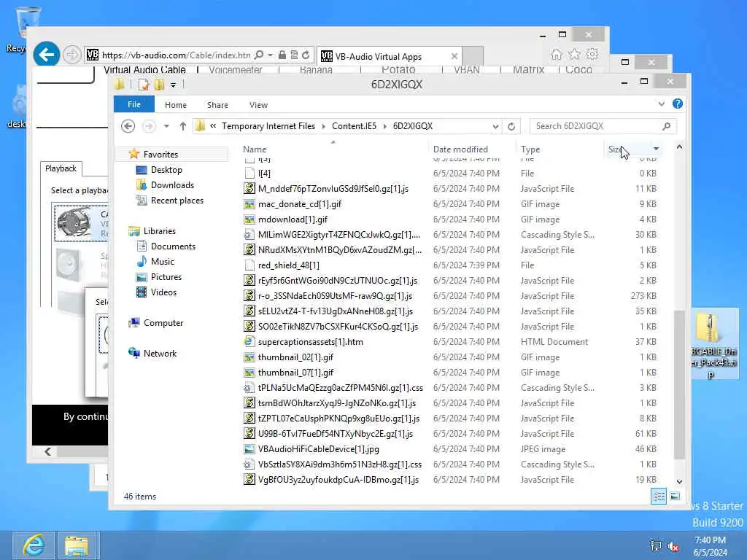The image size is (747, 560).
Task: Click scroll left arrow in IE window
Action: tap(47, 451)
